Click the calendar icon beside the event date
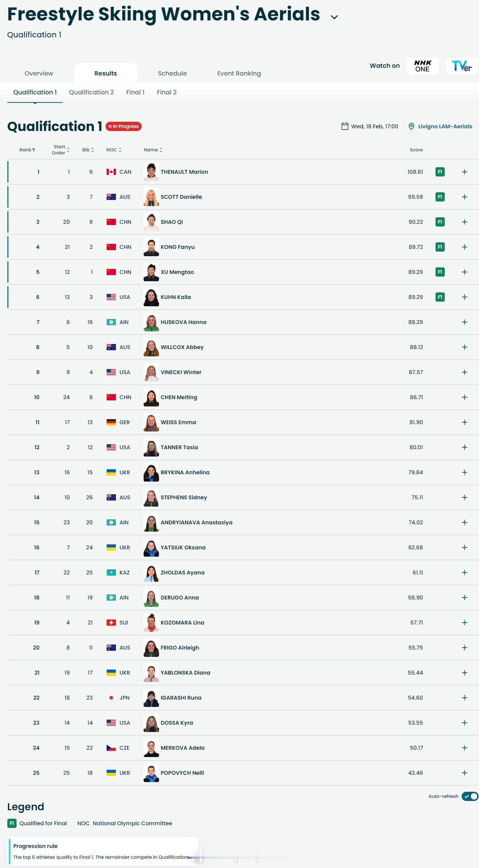This screenshot has height=868, width=479. 345,126
